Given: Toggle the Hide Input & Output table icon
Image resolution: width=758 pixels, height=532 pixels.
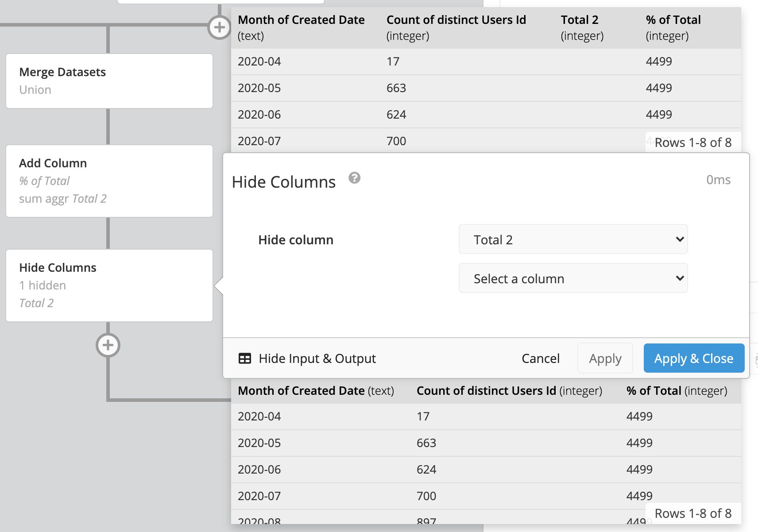Looking at the screenshot, I should coord(245,359).
